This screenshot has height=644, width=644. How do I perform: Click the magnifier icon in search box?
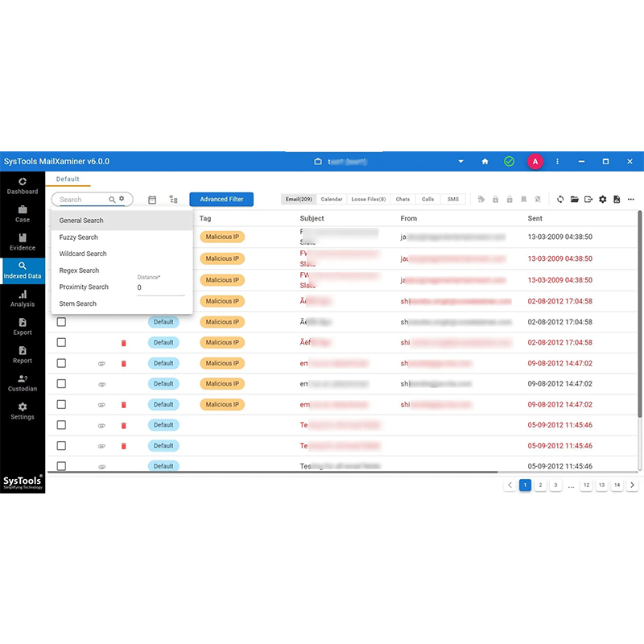[x=112, y=200]
